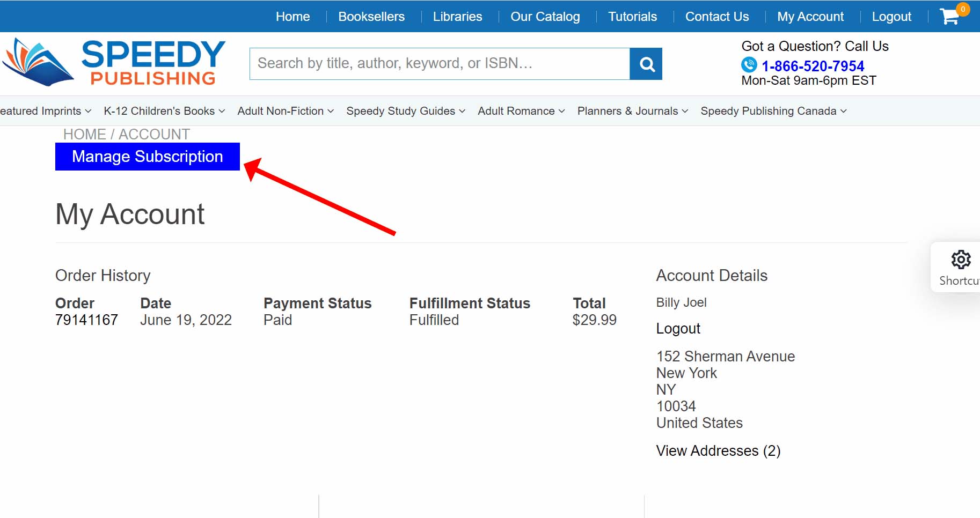This screenshot has width=980, height=518.
Task: Click the order date June 19, 2022
Action: click(186, 320)
